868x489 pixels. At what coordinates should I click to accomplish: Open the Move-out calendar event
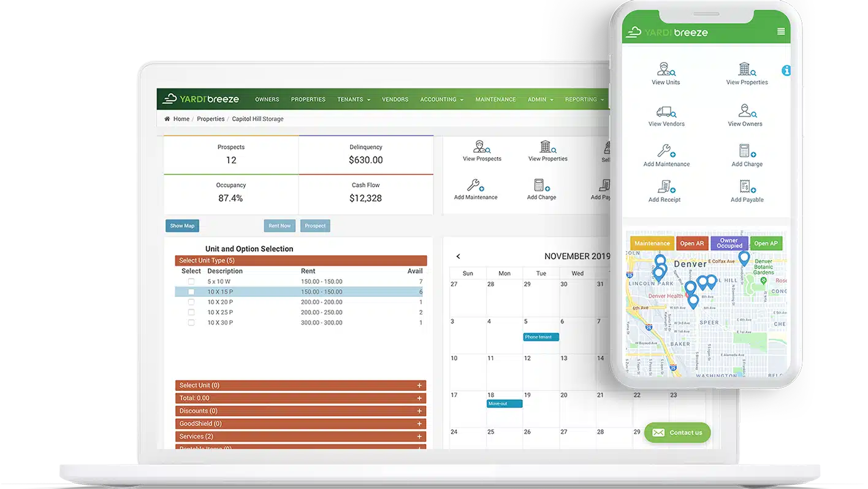[x=504, y=404]
